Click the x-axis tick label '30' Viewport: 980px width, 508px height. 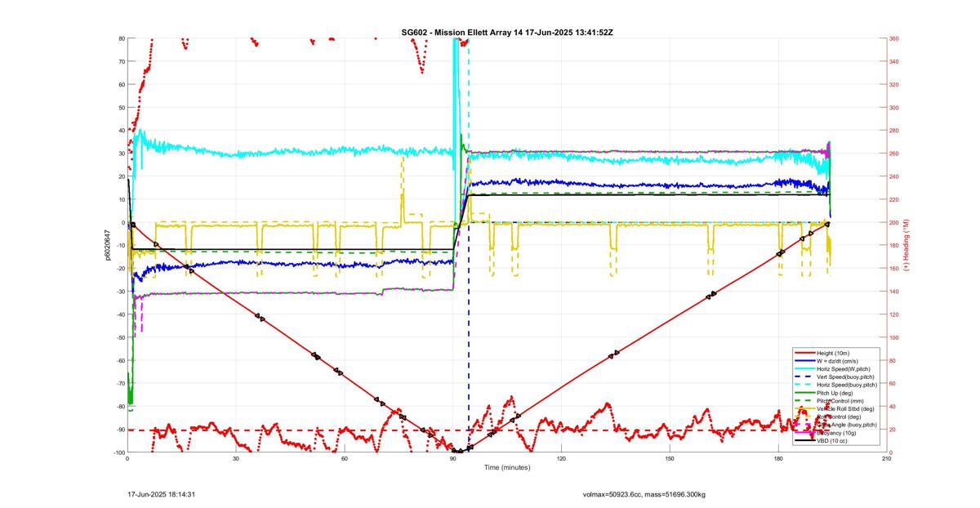coord(236,459)
